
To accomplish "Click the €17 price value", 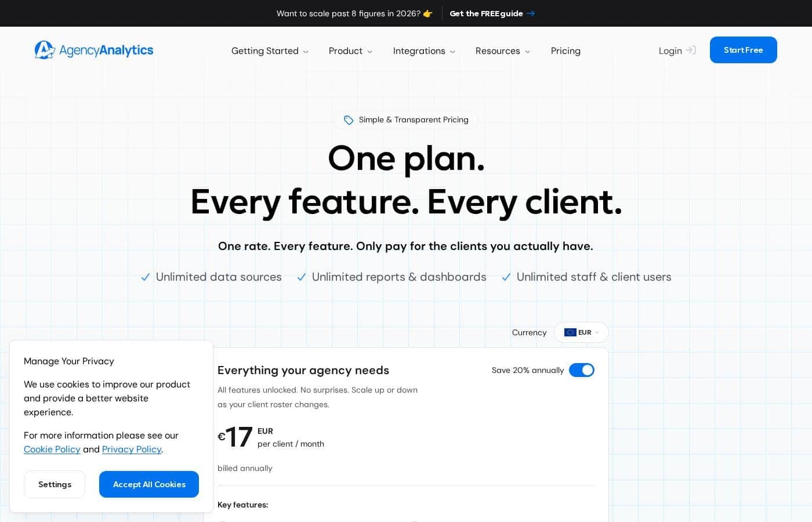I will click(x=235, y=437).
